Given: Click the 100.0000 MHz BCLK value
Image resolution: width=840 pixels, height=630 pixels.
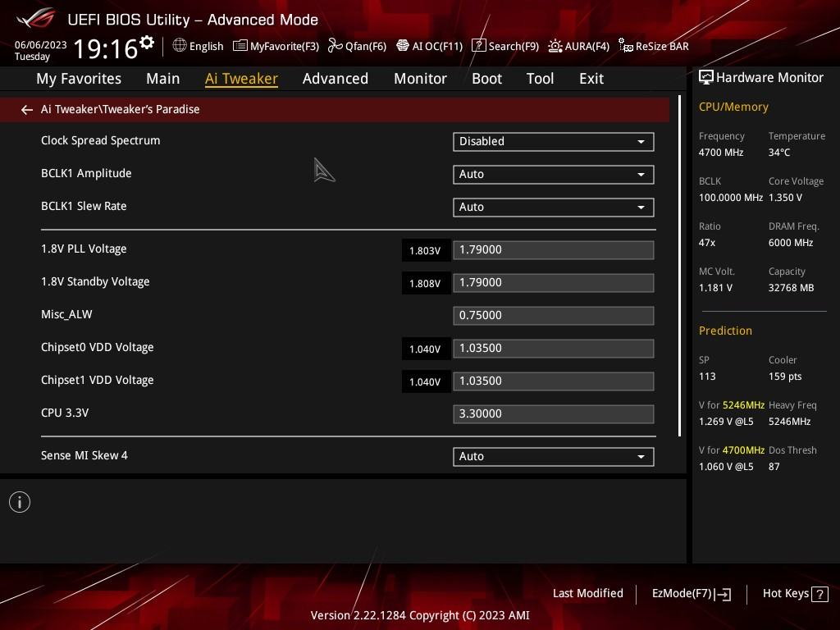Looking at the screenshot, I should tap(731, 197).
